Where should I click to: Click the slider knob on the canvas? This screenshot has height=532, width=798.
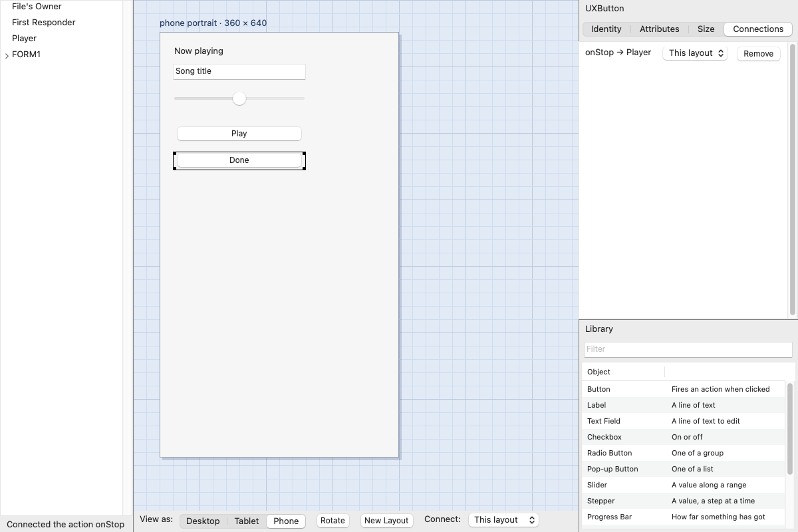pyautogui.click(x=239, y=98)
